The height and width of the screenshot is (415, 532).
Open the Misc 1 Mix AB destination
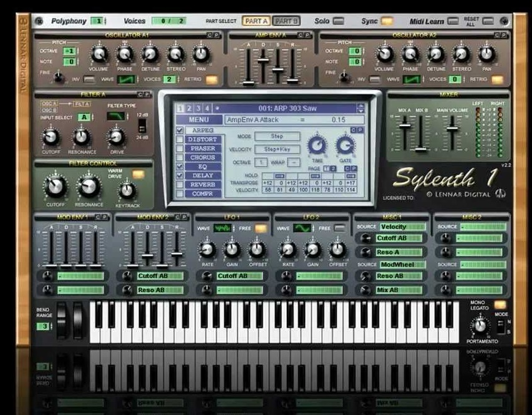(399, 290)
